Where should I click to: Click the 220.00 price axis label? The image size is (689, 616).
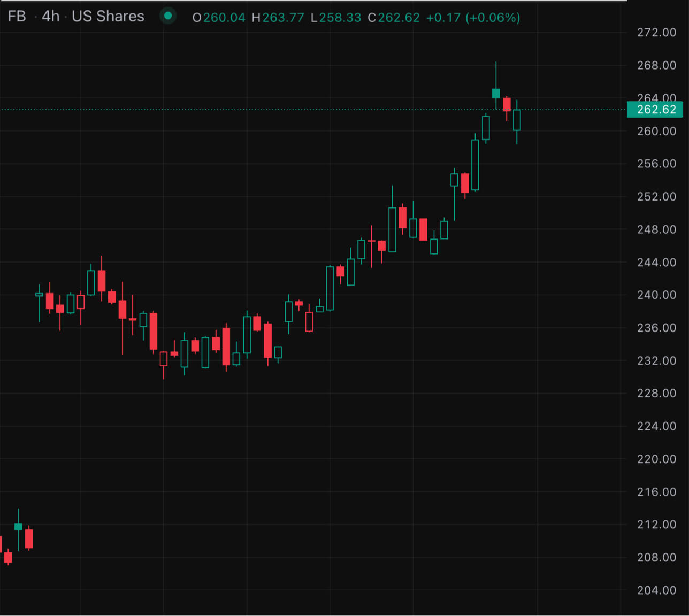[656, 459]
